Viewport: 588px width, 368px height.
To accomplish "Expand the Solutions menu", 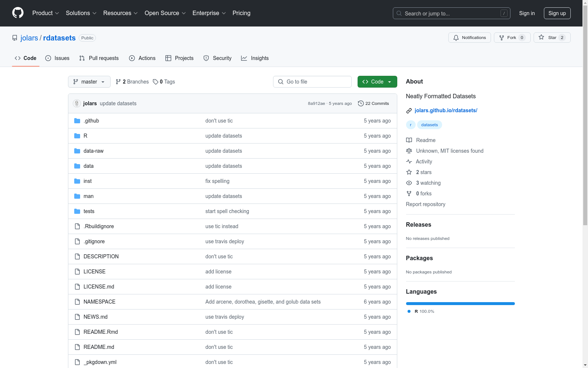I will coord(81,13).
